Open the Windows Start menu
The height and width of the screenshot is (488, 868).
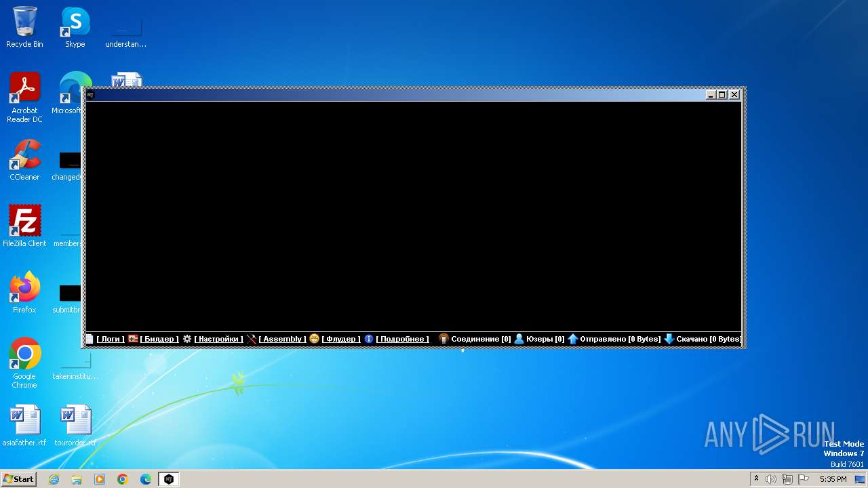18,479
